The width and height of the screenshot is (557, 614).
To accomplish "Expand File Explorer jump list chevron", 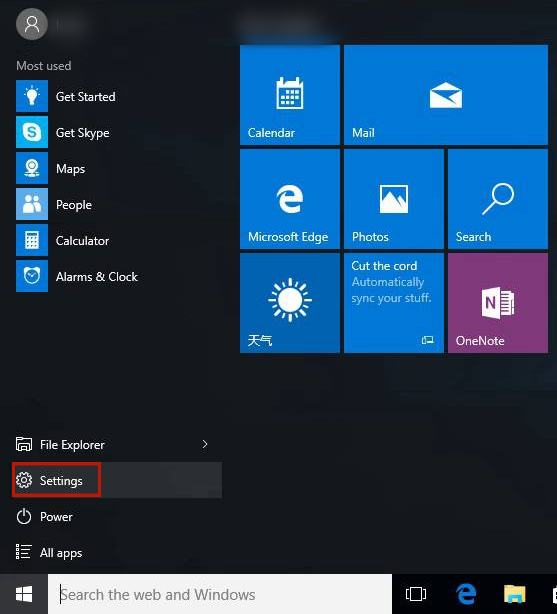I will [x=204, y=444].
